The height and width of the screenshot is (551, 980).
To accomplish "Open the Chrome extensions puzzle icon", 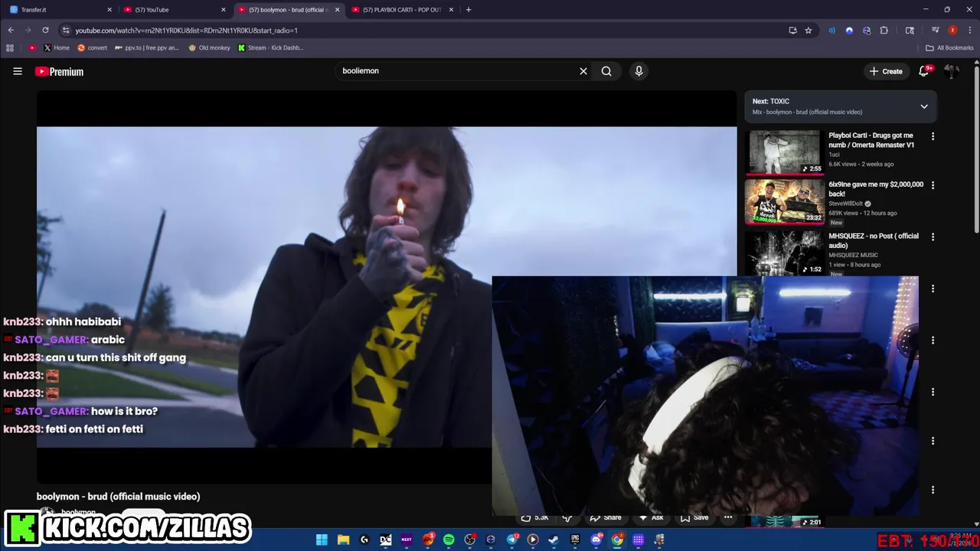I will [x=884, y=31].
